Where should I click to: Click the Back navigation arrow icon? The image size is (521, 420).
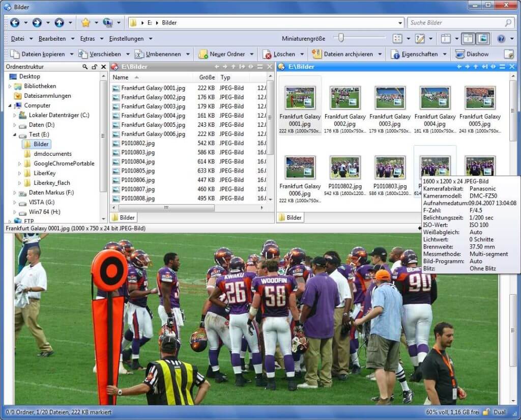click(x=15, y=22)
